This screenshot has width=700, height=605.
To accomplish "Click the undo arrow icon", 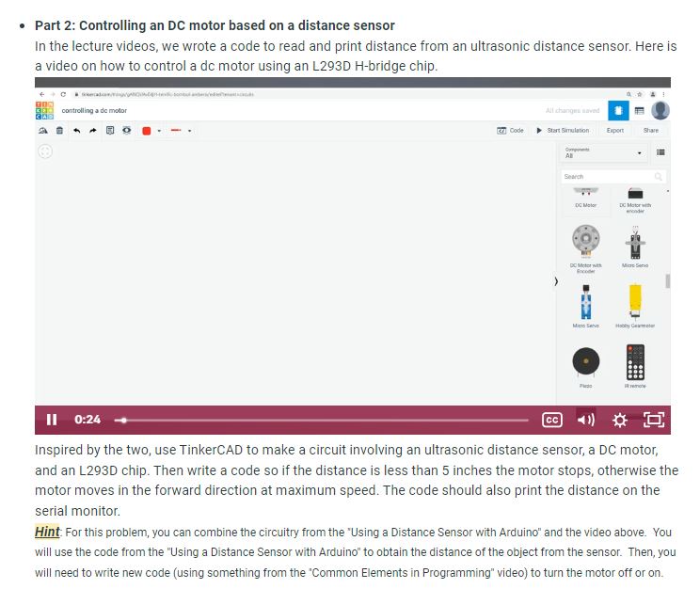I will click(77, 131).
